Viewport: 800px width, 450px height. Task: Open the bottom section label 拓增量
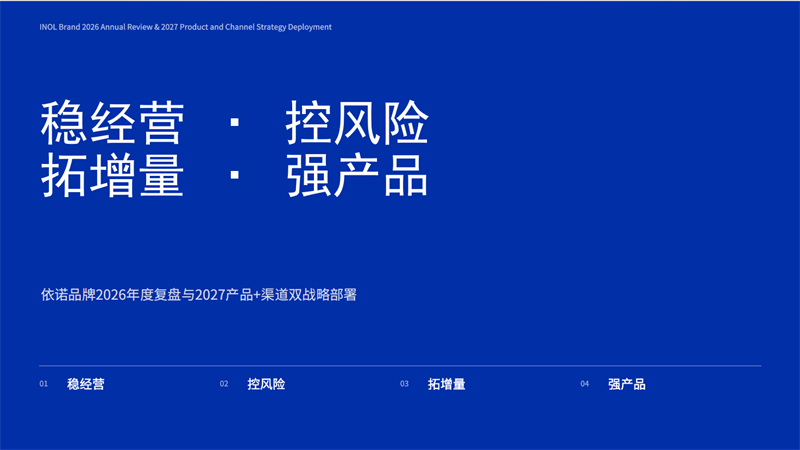point(446,384)
